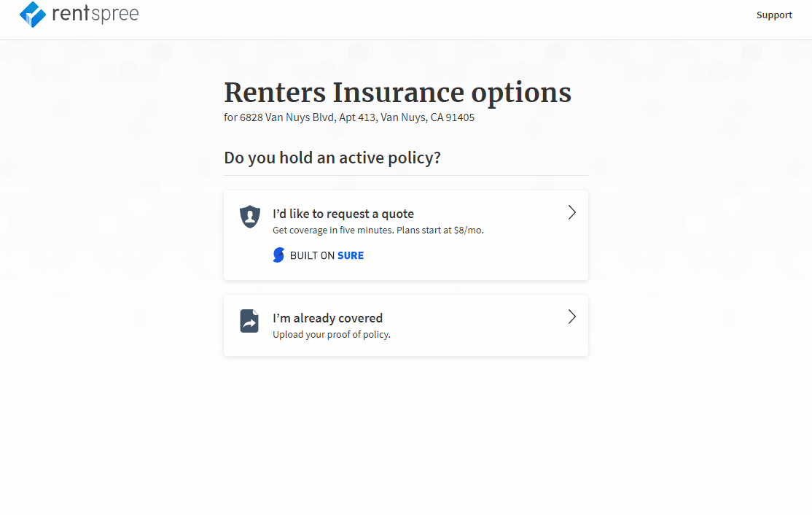Screen dimensions: 812x515
Task: Click the Van Nuys property address text
Action: (348, 117)
